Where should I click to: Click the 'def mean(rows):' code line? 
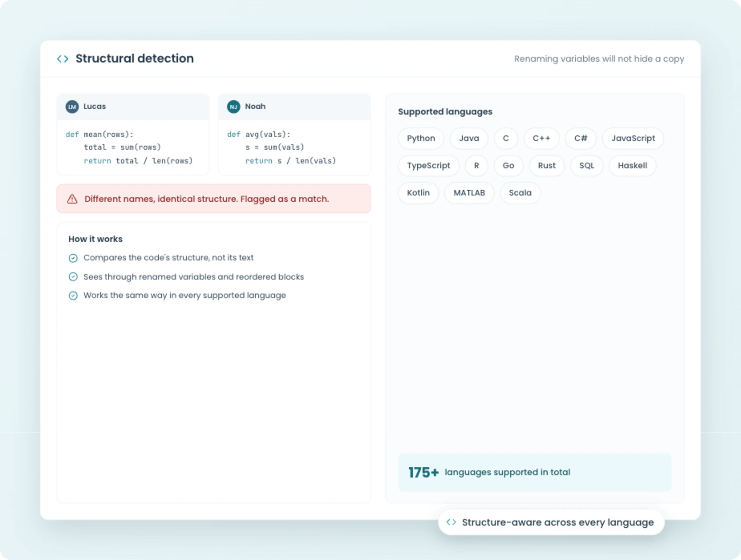pos(99,134)
